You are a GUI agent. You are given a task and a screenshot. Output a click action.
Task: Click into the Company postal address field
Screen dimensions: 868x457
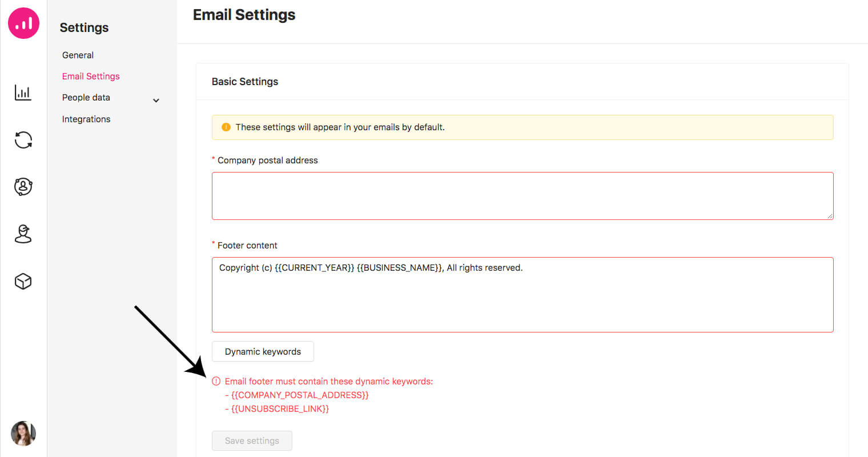522,196
